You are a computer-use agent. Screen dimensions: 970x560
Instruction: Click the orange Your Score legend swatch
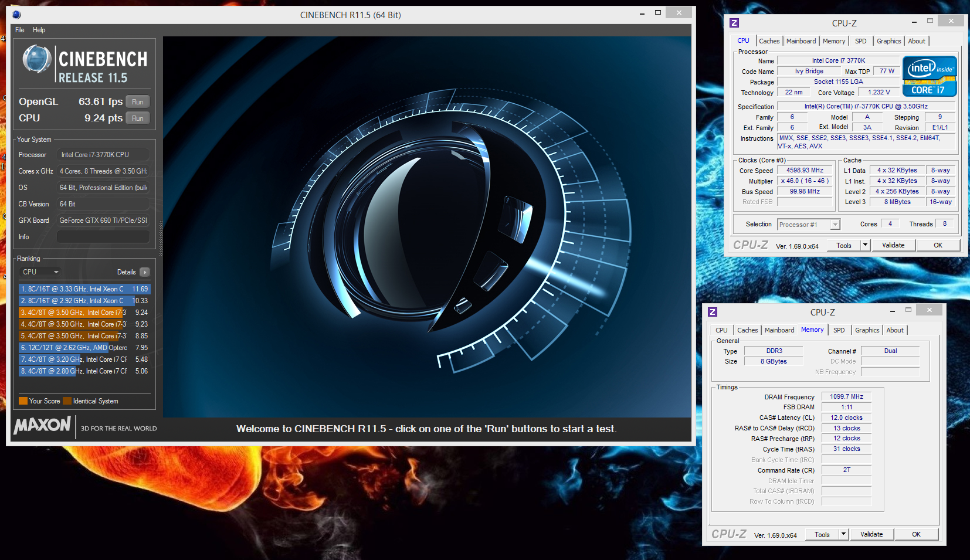pos(23,401)
